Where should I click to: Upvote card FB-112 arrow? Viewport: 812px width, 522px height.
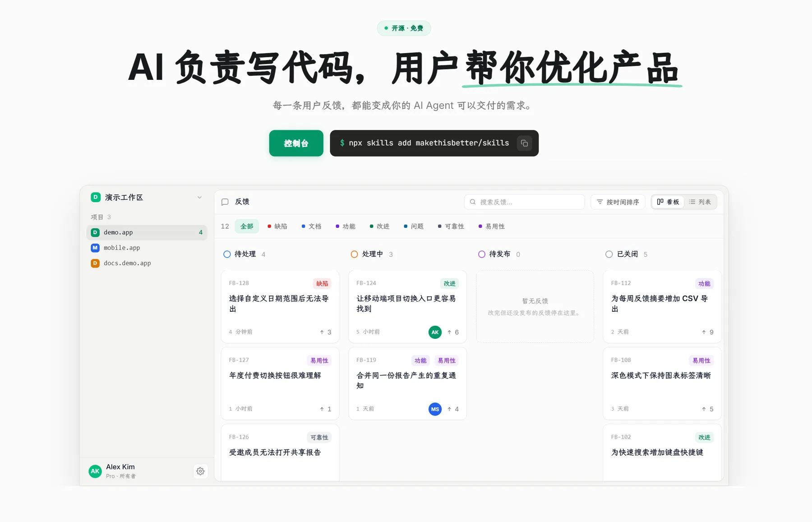click(x=704, y=332)
